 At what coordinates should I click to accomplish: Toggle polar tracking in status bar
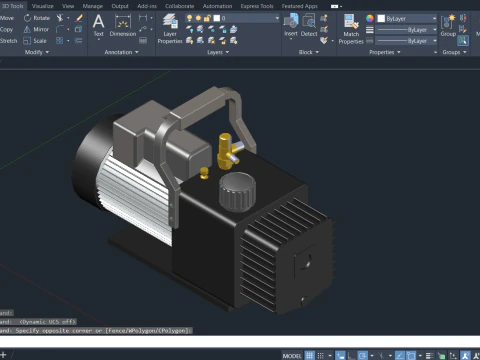[363, 356]
